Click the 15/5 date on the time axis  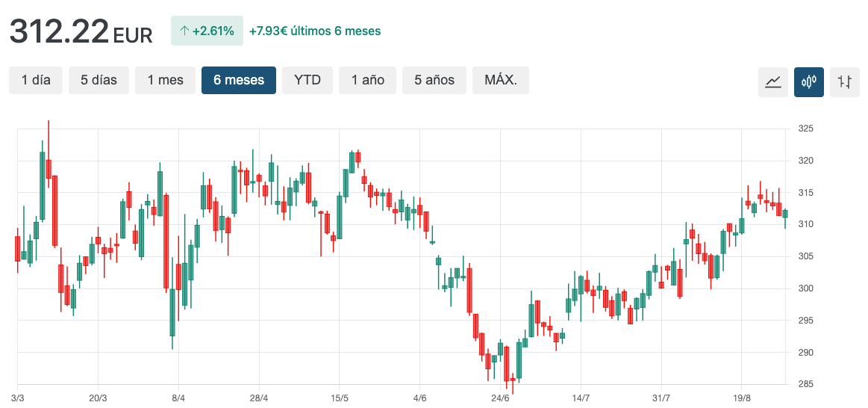pyautogui.click(x=340, y=398)
